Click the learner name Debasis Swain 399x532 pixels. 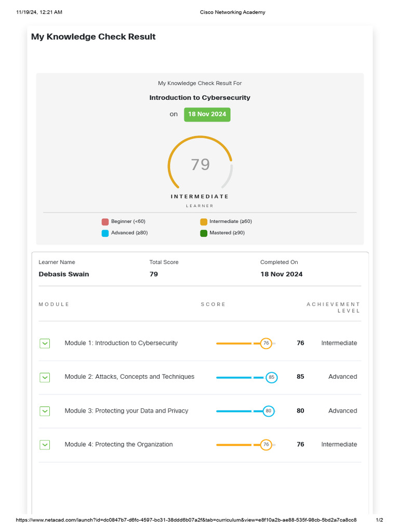tap(64, 274)
